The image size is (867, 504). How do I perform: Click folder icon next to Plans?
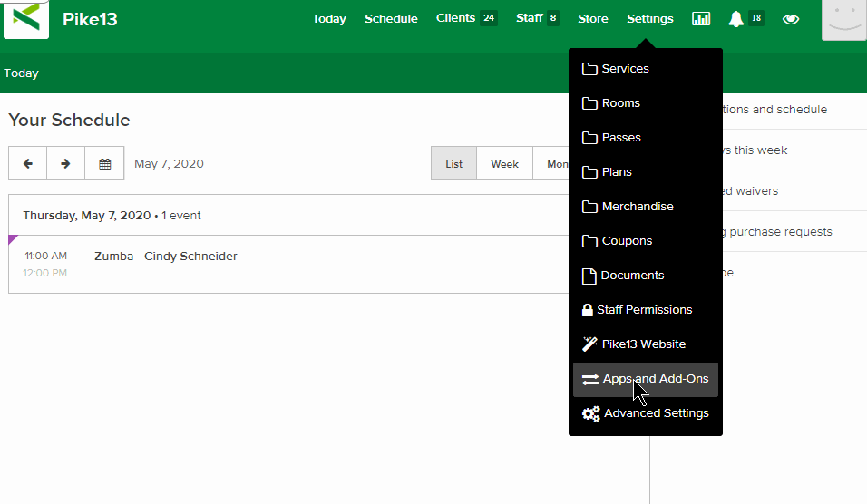tap(589, 172)
